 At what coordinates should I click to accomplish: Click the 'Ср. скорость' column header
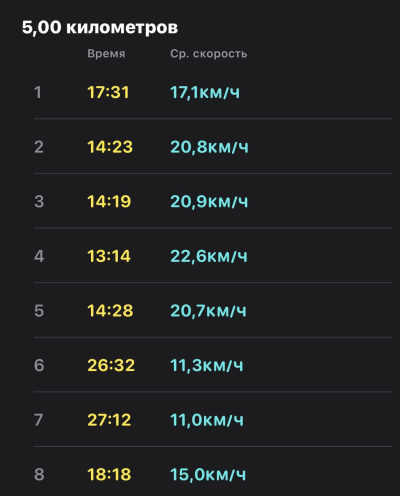pyautogui.click(x=209, y=54)
